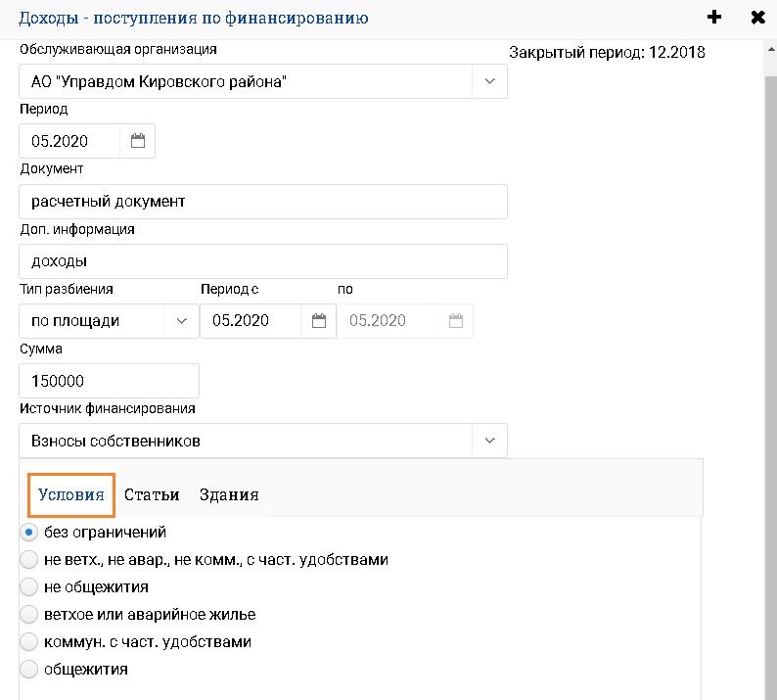
Task: Choose 'не ветх., не авар., не комм.' option
Action: point(29,560)
